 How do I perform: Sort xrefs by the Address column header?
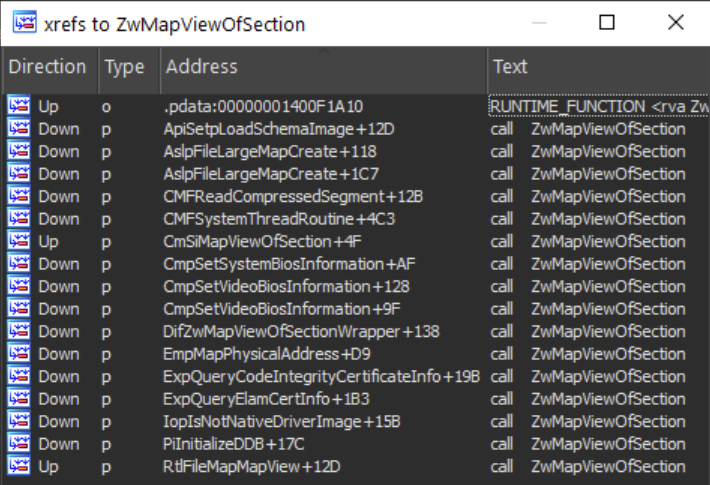(x=202, y=68)
